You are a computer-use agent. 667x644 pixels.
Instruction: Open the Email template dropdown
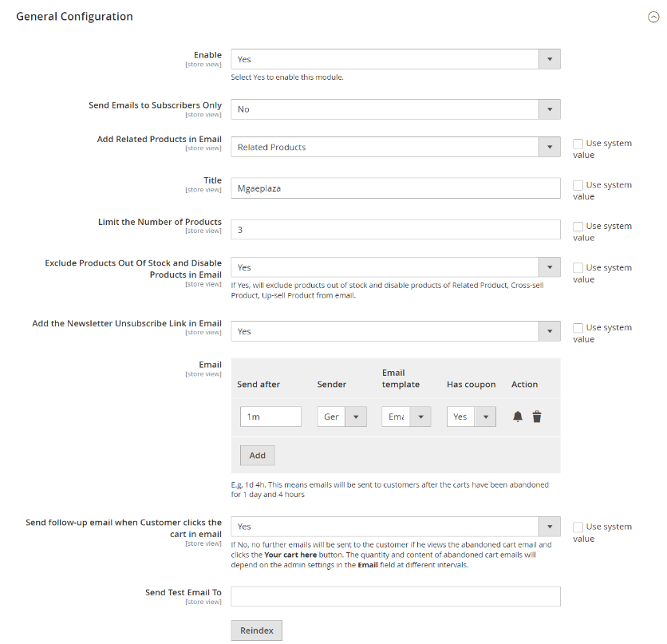406,417
